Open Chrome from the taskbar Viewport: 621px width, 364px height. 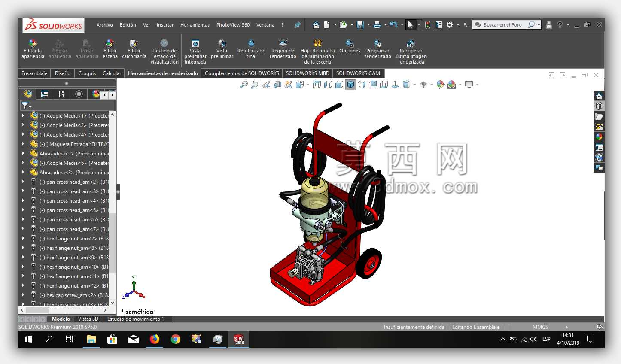175,339
